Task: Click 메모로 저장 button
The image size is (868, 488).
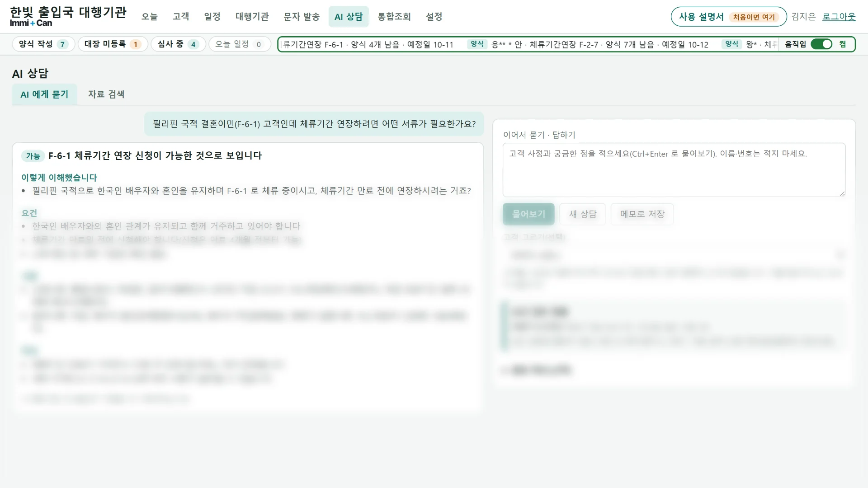Action: tap(642, 214)
